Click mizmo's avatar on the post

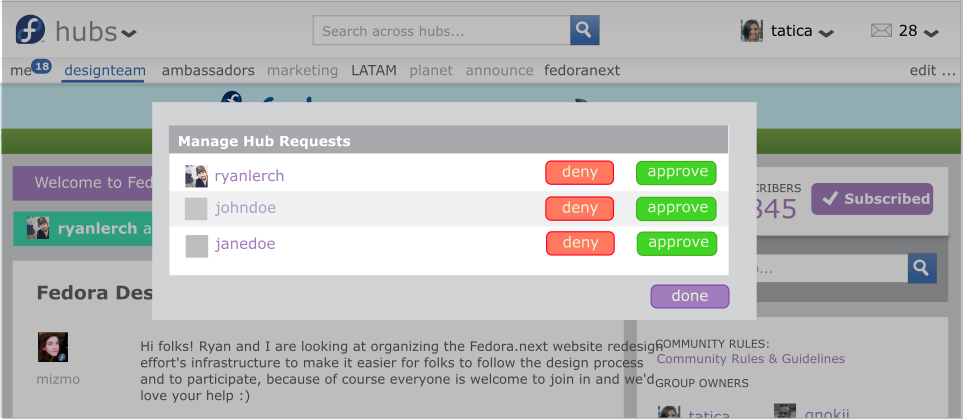[53, 347]
